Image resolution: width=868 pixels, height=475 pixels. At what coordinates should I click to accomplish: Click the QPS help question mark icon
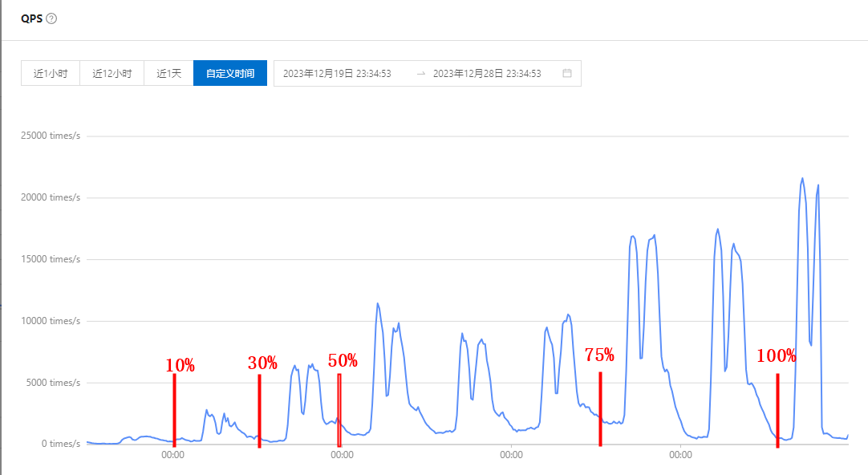pos(51,18)
